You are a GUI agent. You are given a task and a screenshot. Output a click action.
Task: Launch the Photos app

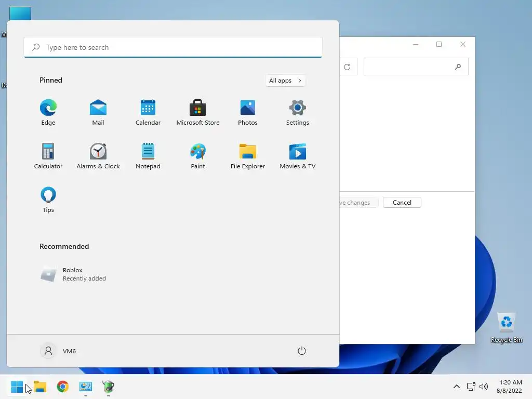click(248, 113)
